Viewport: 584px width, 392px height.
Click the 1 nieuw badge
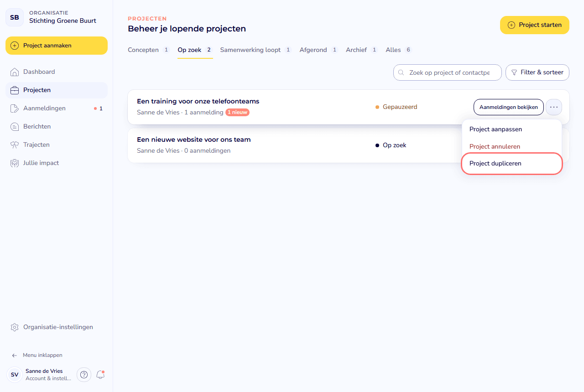[237, 113]
